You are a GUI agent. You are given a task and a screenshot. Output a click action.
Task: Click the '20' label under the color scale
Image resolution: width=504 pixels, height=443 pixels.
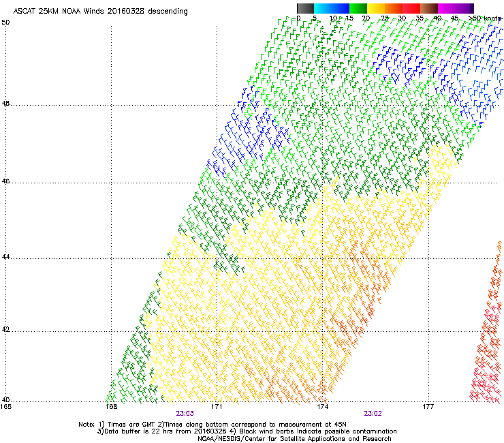pos(366,18)
